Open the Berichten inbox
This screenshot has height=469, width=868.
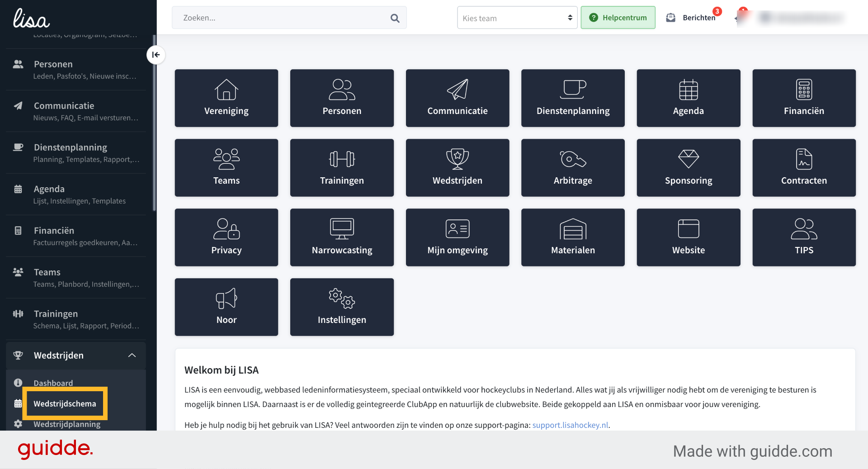pos(692,18)
